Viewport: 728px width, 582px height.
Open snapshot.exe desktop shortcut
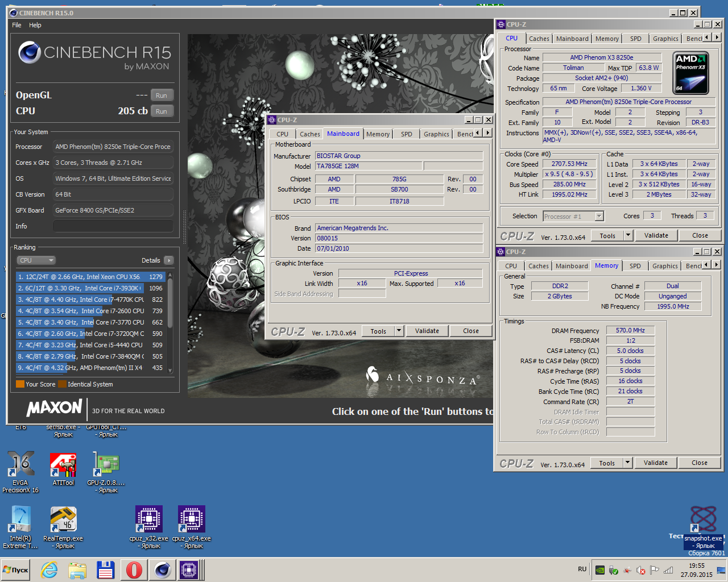[x=704, y=527]
